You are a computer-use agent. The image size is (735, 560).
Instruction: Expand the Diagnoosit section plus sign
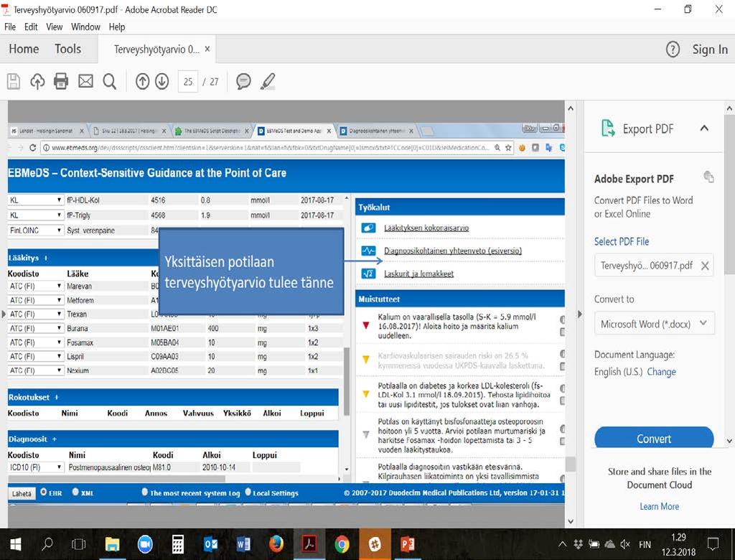coord(55,439)
